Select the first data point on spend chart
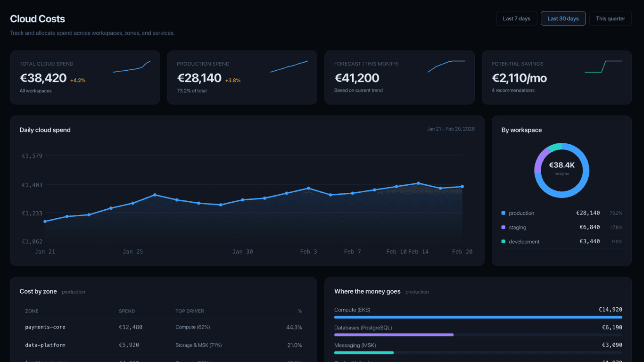The width and height of the screenshot is (644, 362). coord(45,222)
